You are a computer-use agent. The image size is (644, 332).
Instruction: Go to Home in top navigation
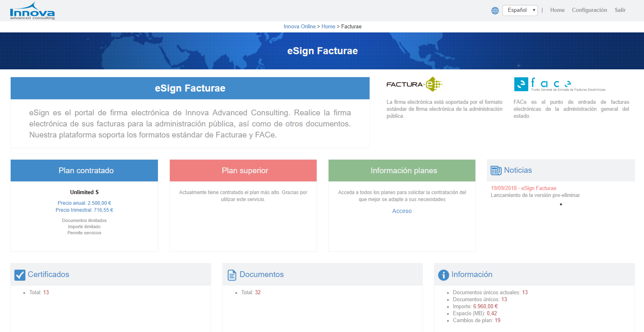click(x=557, y=10)
